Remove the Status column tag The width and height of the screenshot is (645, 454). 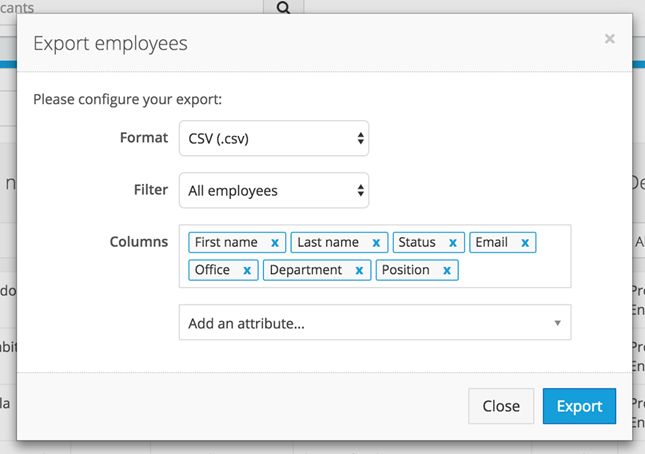coord(453,243)
